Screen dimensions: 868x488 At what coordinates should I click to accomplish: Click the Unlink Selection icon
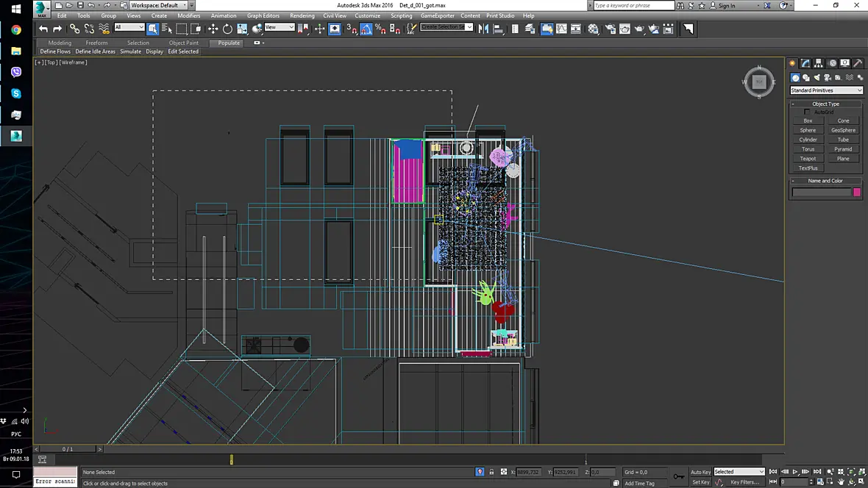(89, 29)
